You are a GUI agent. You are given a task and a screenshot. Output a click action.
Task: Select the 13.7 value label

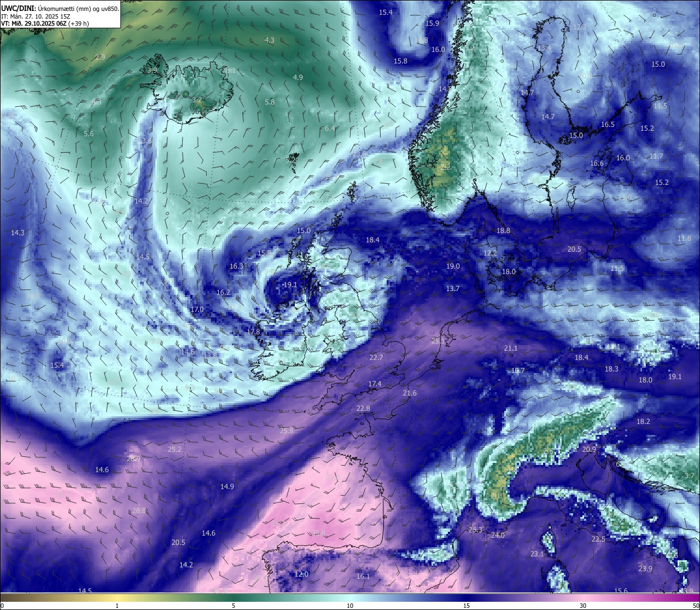[452, 288]
